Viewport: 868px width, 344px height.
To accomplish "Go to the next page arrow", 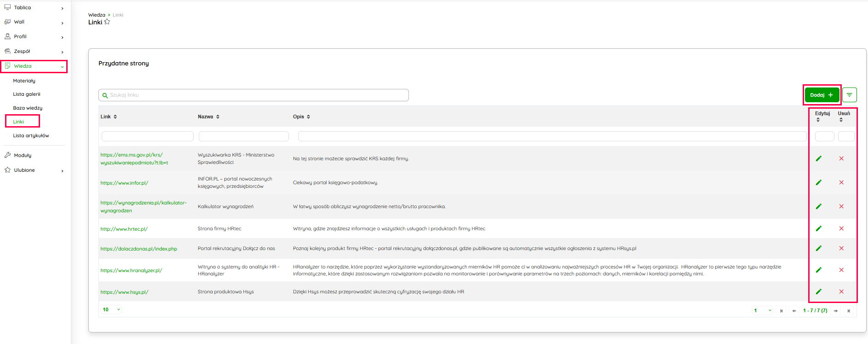I will coord(835,310).
